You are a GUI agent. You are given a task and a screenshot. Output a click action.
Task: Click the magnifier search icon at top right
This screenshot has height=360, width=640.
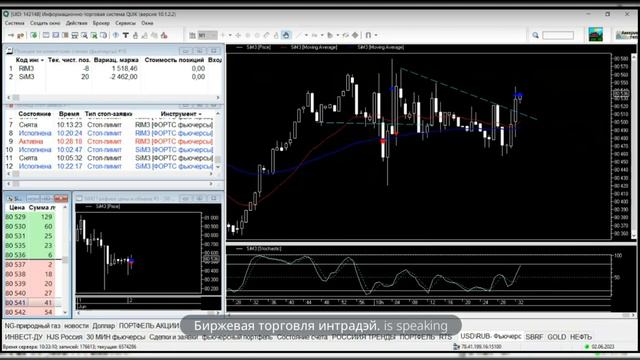[x=536, y=36]
